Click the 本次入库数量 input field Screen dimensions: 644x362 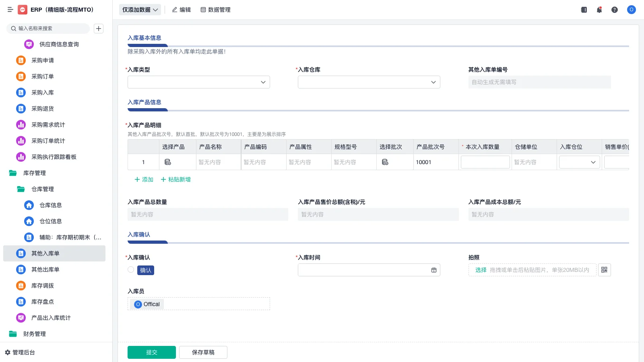point(485,162)
